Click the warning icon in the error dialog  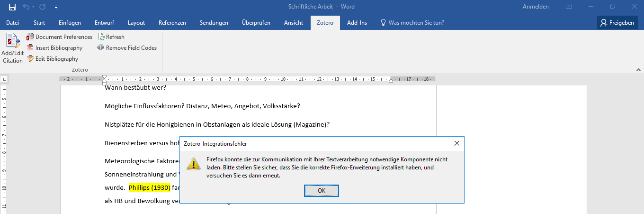(193, 164)
